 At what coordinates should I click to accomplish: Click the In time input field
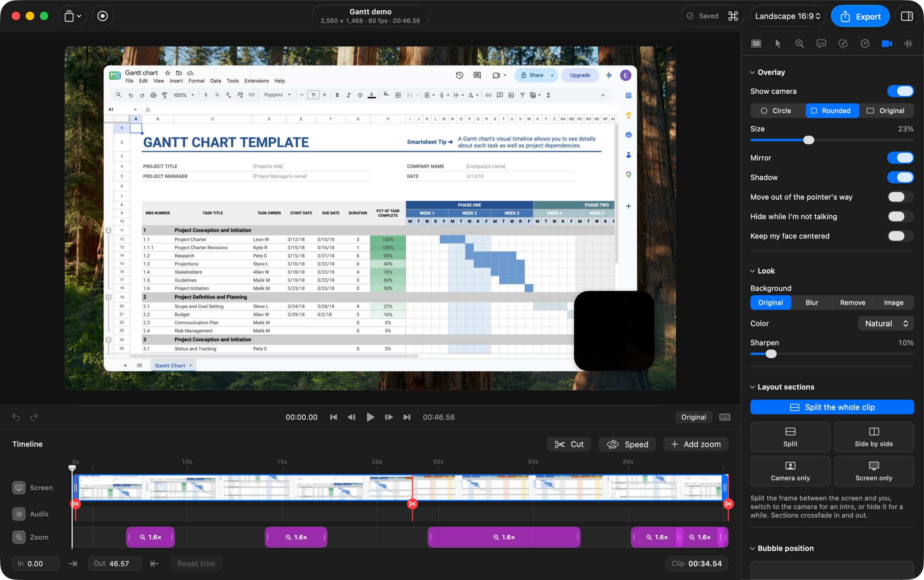[x=36, y=564]
